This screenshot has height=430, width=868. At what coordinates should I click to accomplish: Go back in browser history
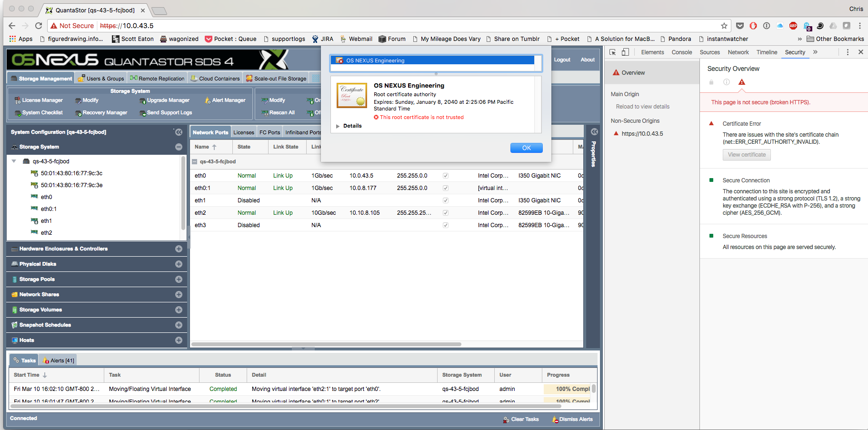click(12, 26)
